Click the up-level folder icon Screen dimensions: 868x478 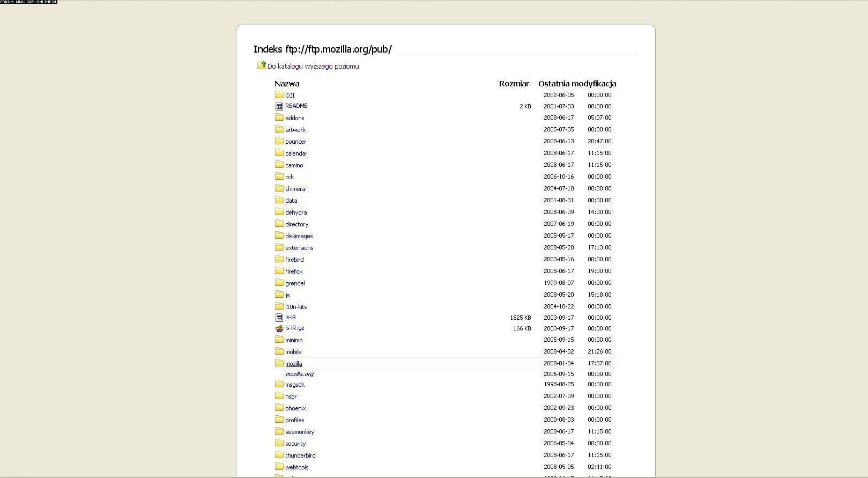[262, 65]
